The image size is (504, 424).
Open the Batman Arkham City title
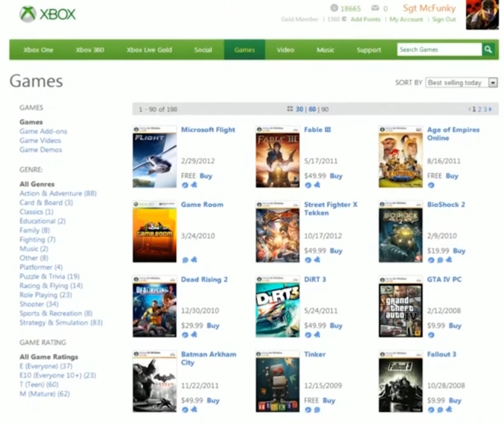click(209, 358)
